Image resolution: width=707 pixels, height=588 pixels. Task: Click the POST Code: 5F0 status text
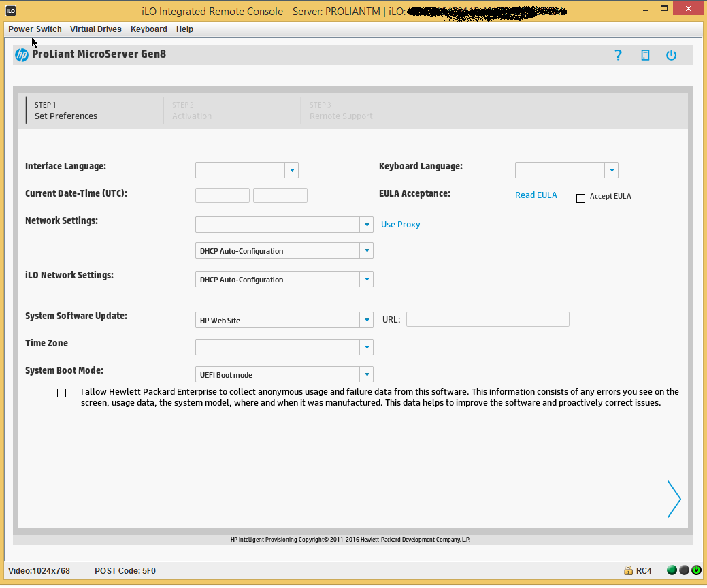pos(125,571)
